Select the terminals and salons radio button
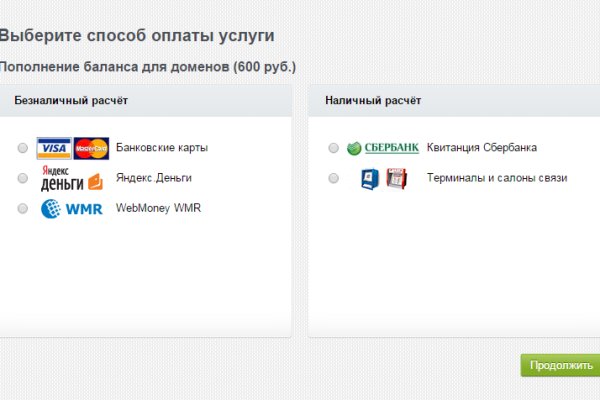Image resolution: width=600 pixels, height=400 pixels. point(334,179)
